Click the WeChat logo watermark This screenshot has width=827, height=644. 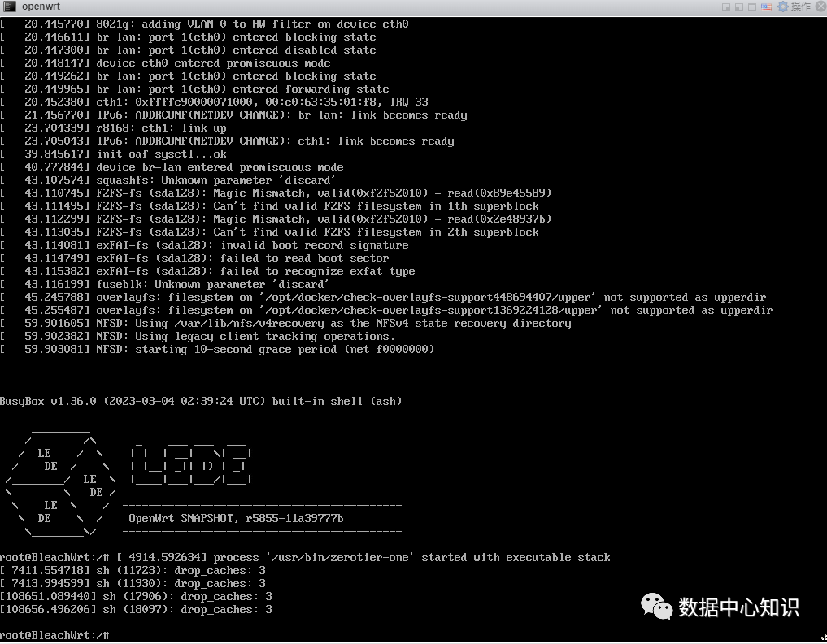pyautogui.click(x=657, y=607)
